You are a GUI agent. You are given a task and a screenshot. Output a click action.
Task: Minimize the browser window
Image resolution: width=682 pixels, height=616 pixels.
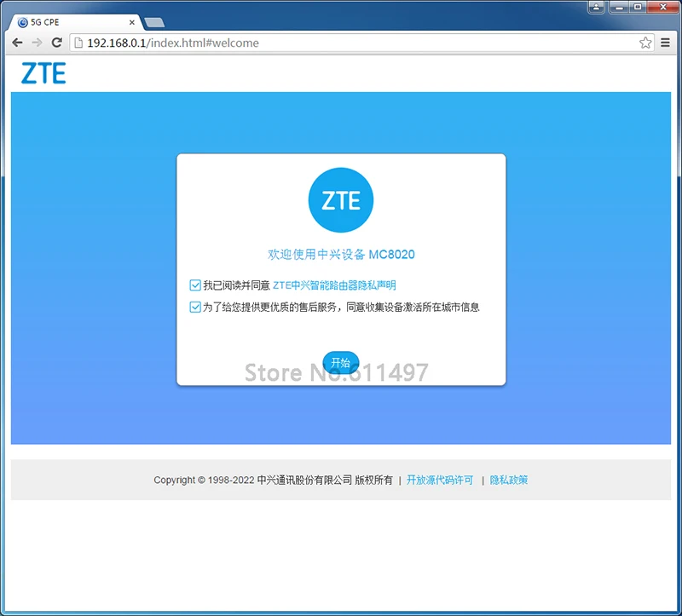pos(619,7)
